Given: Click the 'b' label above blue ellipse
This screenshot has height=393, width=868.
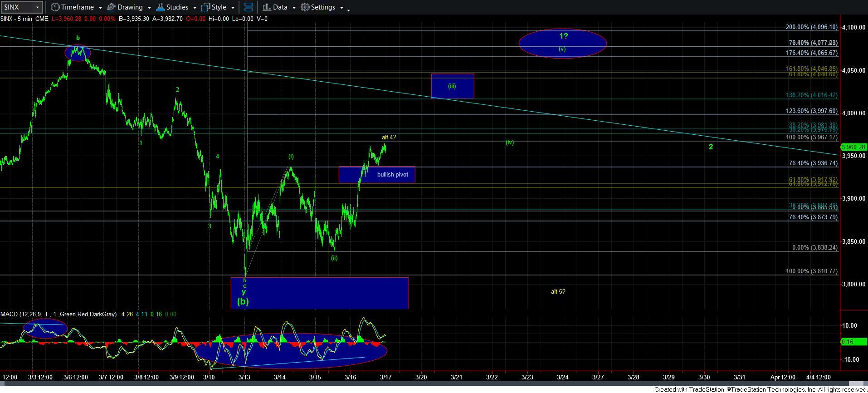Looking at the screenshot, I should tap(78, 38).
